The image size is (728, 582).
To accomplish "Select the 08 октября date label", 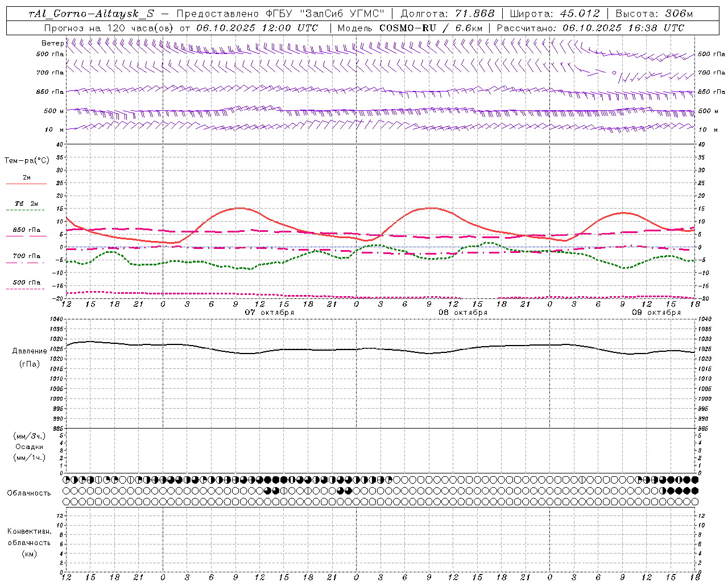I will [x=463, y=312].
